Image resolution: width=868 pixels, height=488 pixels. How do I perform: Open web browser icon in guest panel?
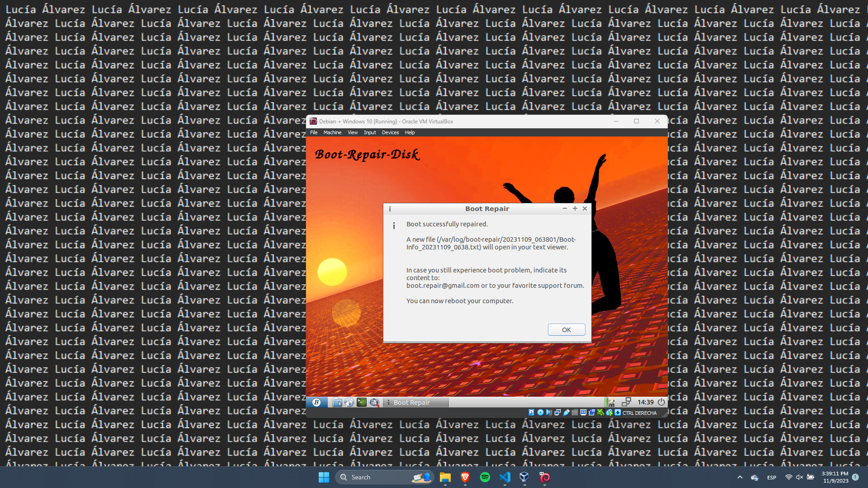[x=349, y=402]
